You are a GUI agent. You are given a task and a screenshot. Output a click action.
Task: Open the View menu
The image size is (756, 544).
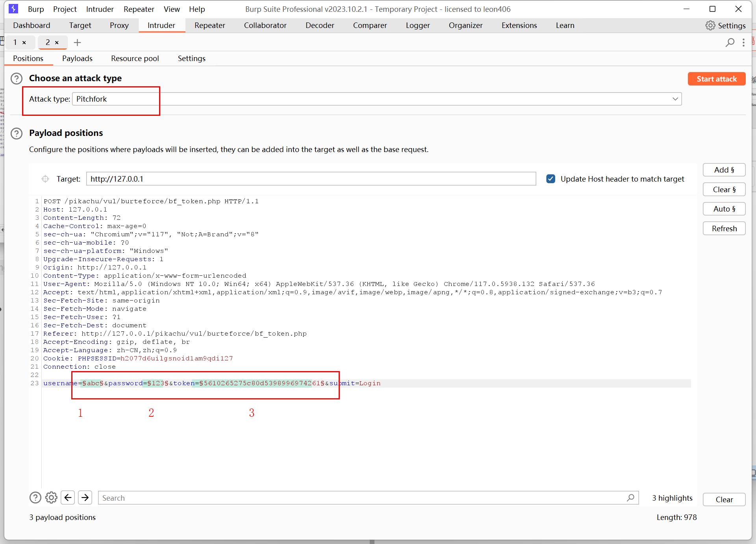point(172,9)
